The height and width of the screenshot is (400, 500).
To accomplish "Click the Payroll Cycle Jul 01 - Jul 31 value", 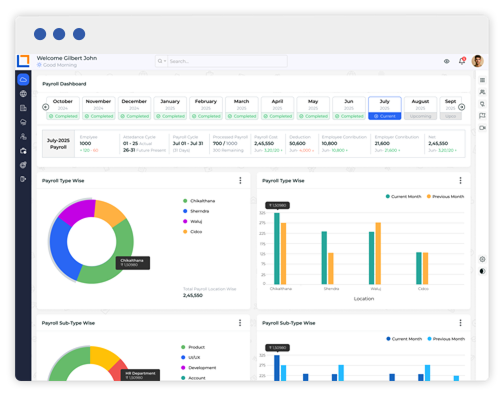I will click(188, 143).
